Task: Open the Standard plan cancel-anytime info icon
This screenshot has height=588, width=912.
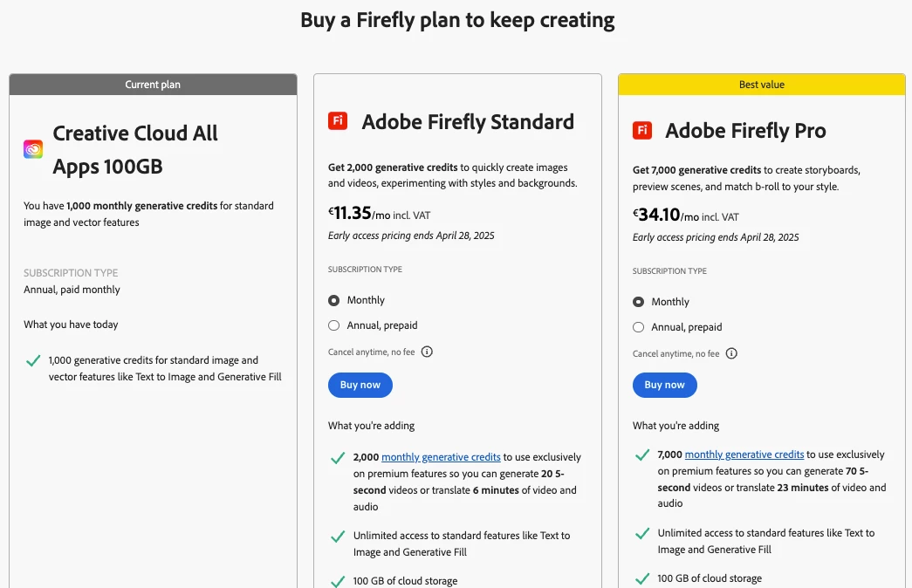Action: 427,352
